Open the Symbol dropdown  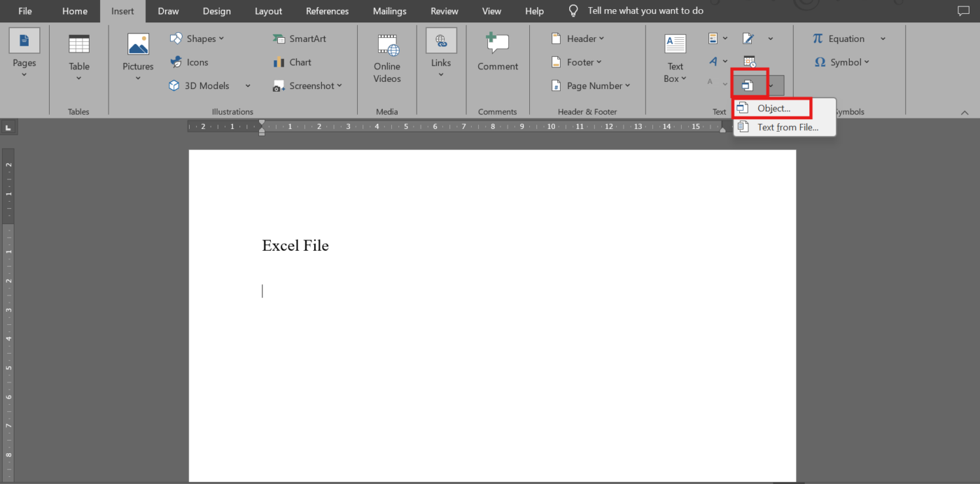pos(842,62)
